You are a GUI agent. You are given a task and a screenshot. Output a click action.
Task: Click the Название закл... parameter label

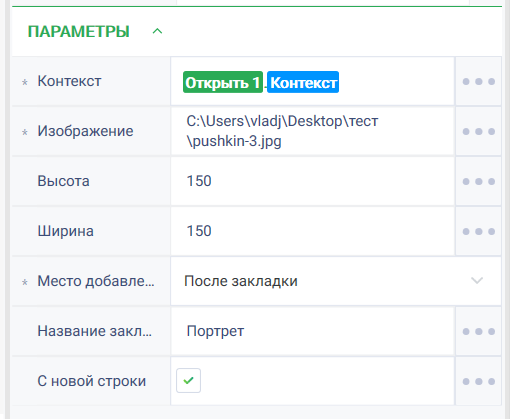(95, 331)
